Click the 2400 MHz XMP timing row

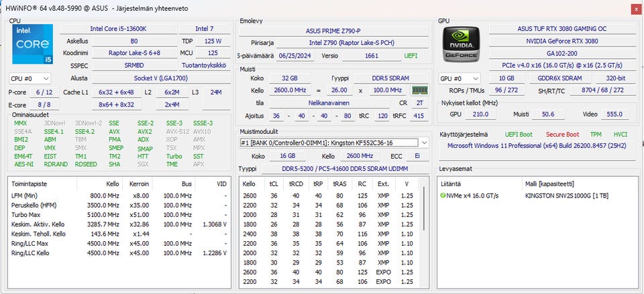coord(331,234)
